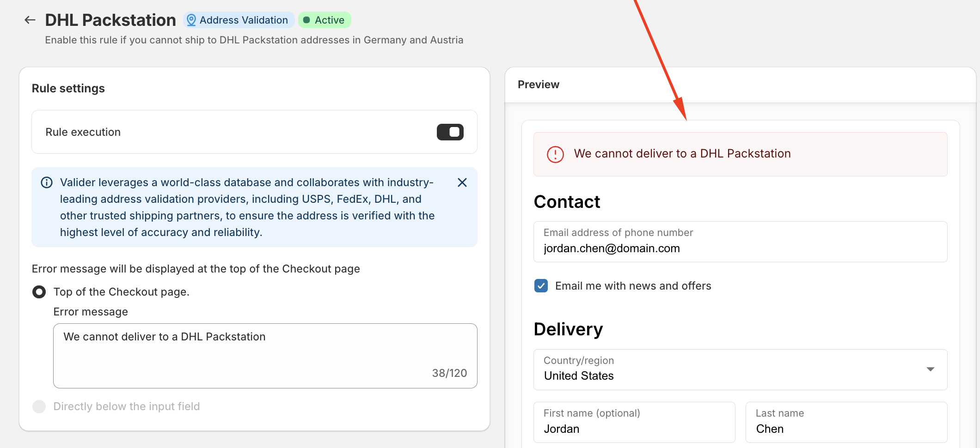Click the 38/120 character counter
Viewport: 980px width, 448px height.
tap(449, 373)
